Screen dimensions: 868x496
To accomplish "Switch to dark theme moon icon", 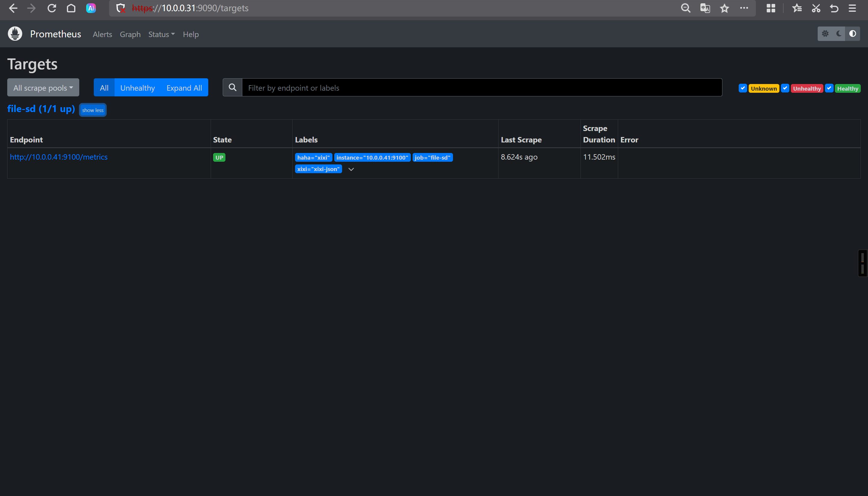I will click(839, 34).
